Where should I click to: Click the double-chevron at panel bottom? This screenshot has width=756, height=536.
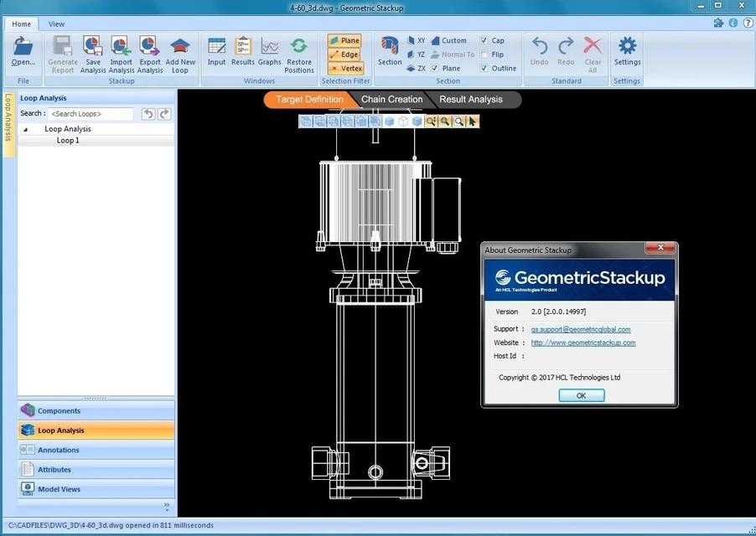[x=167, y=505]
